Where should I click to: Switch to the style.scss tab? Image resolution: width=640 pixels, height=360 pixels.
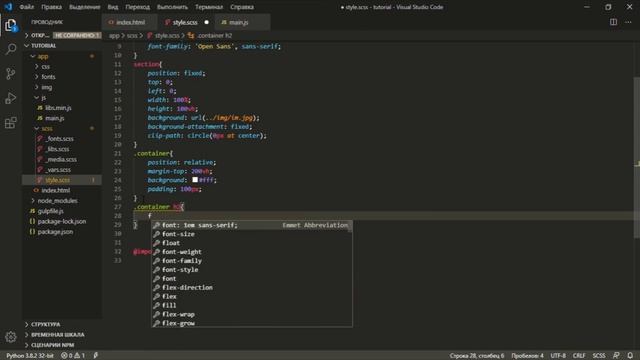pyautogui.click(x=185, y=22)
